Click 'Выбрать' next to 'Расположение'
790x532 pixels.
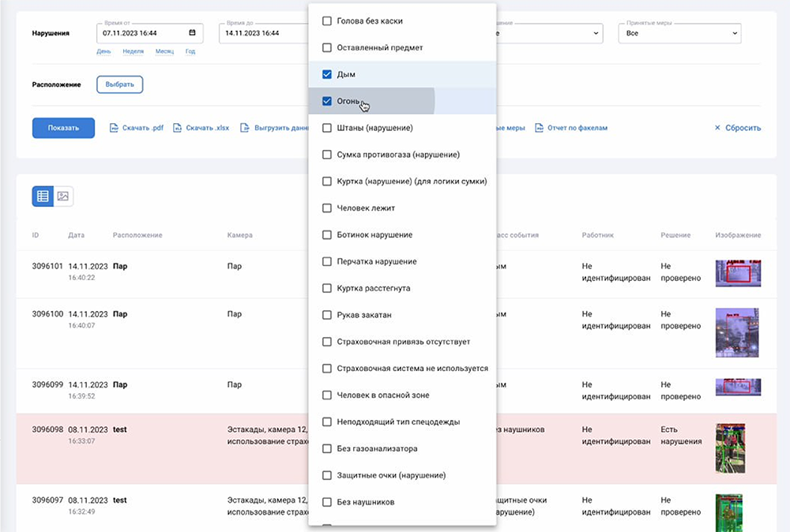tap(119, 84)
